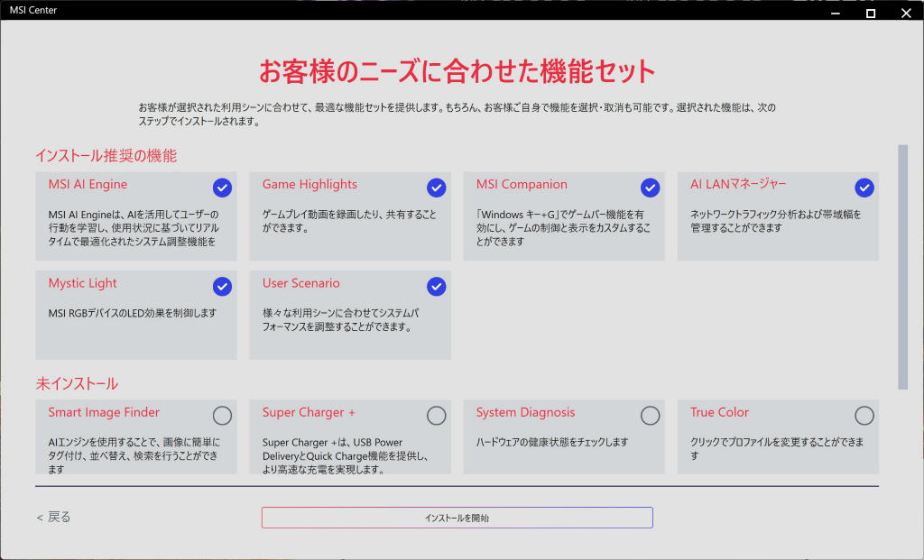Go back with the < 戻る link
The height and width of the screenshot is (560, 924).
pos(53,517)
